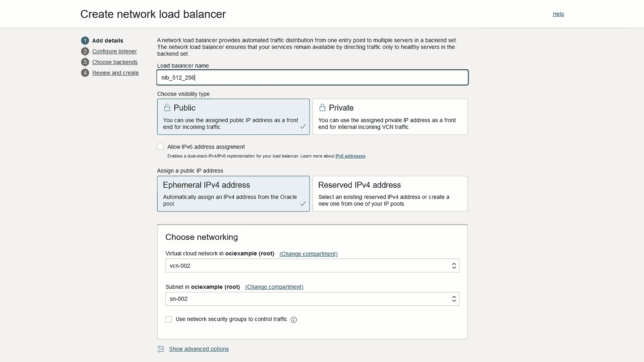Open the Help link
The height and width of the screenshot is (362, 644).
click(558, 14)
